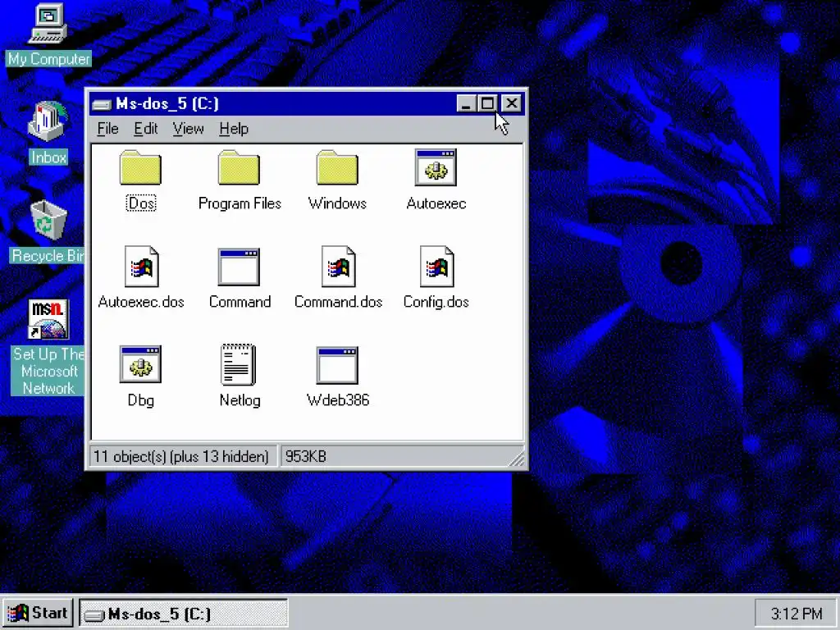The width and height of the screenshot is (840, 630).
Task: Click the 'Command.dos' file name label
Action: click(x=339, y=302)
